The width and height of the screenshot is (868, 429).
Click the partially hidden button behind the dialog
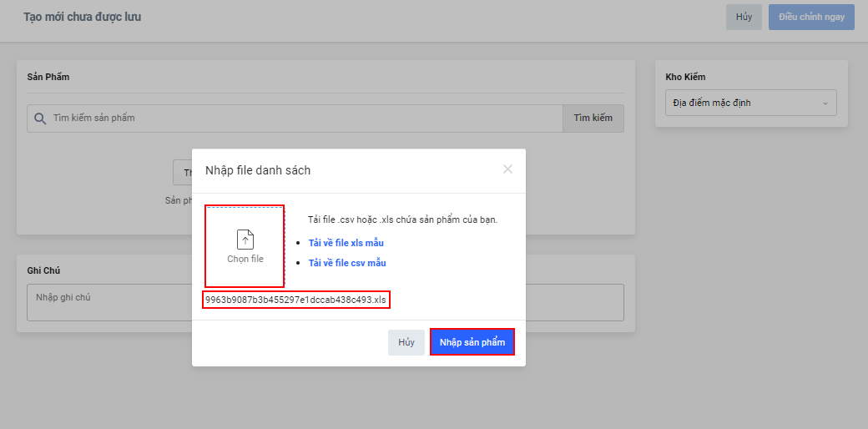183,173
